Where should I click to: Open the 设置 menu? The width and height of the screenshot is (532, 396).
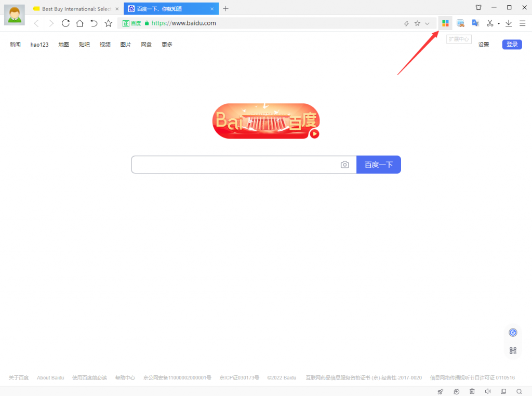(484, 45)
